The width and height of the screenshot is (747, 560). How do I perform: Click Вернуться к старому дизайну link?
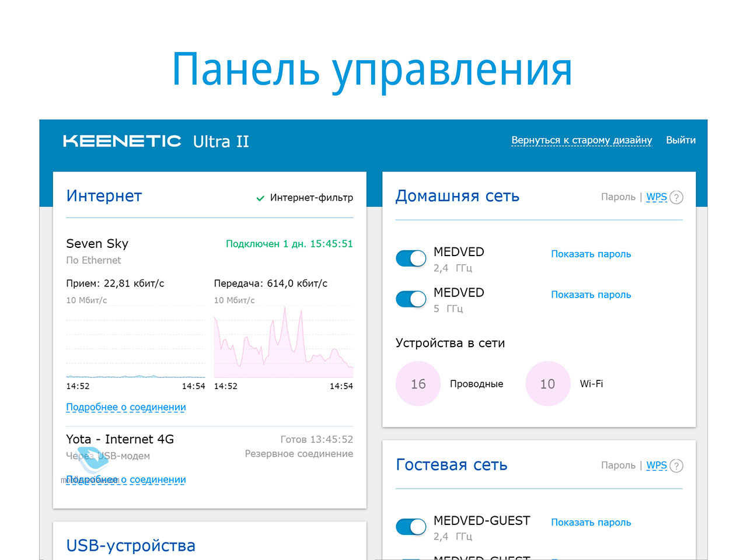(581, 140)
